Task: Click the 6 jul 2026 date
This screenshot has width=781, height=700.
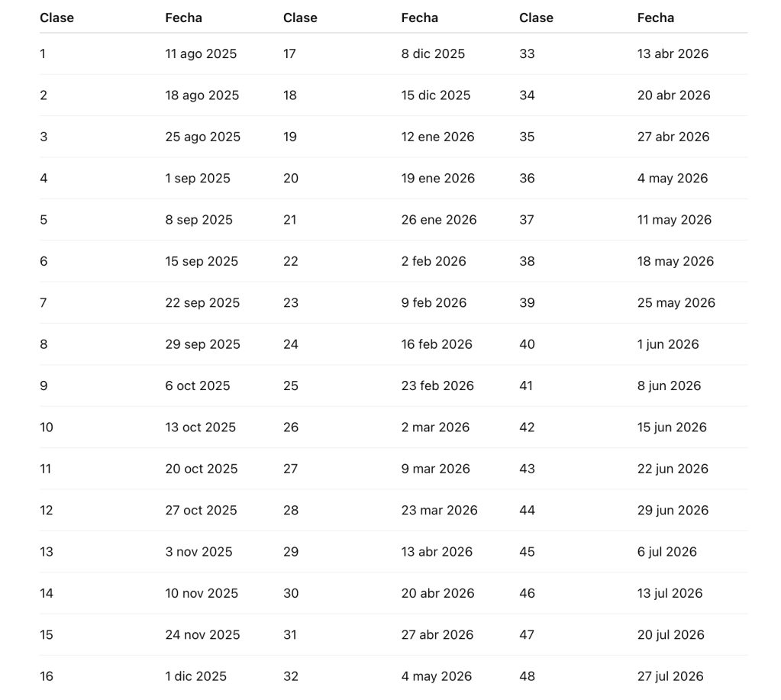Action: click(x=667, y=552)
